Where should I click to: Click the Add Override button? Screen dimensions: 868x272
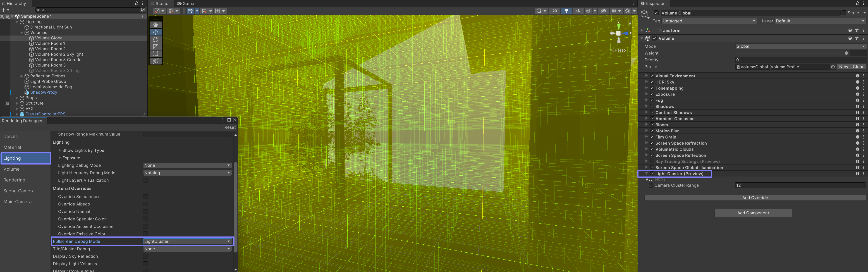click(755, 198)
